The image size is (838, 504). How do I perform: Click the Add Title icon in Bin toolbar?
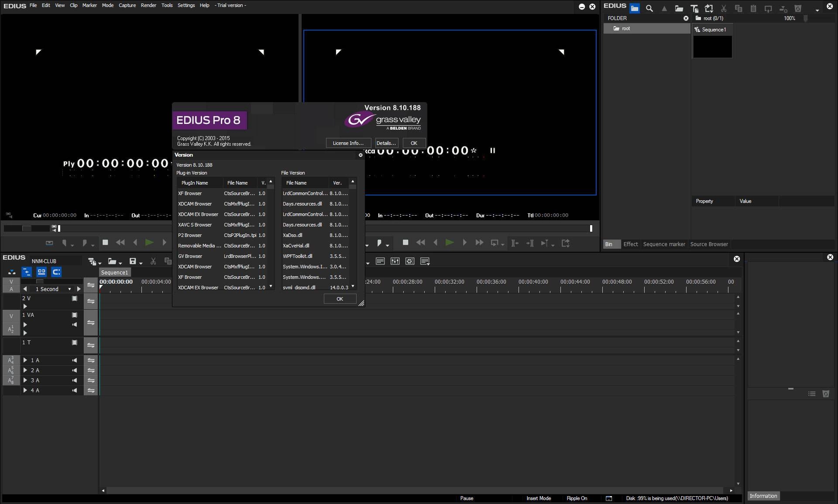(694, 8)
